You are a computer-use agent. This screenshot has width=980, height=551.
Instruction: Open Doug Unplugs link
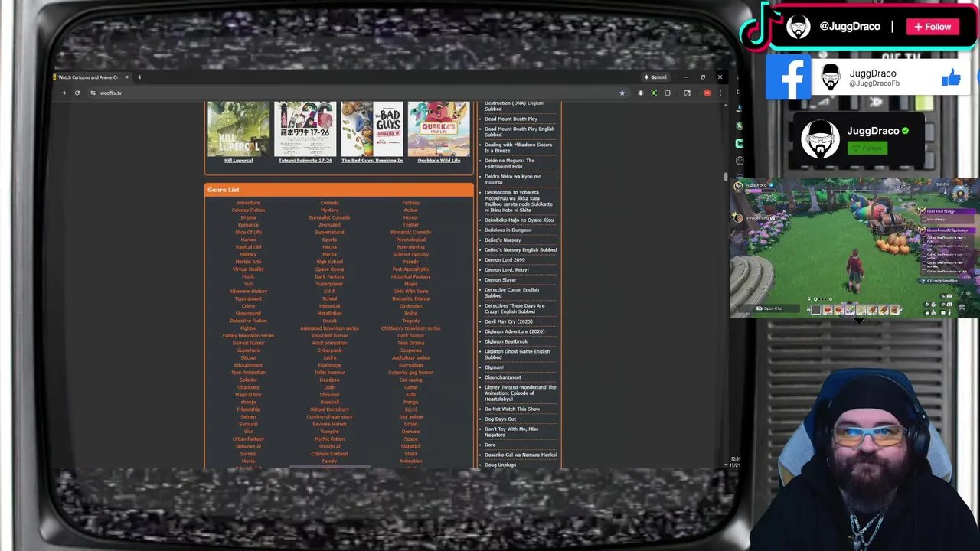pos(500,465)
